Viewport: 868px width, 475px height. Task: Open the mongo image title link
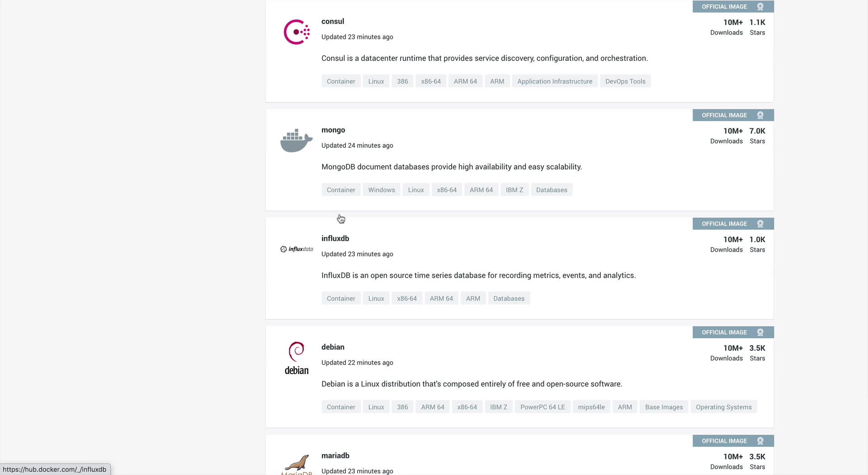coord(333,130)
